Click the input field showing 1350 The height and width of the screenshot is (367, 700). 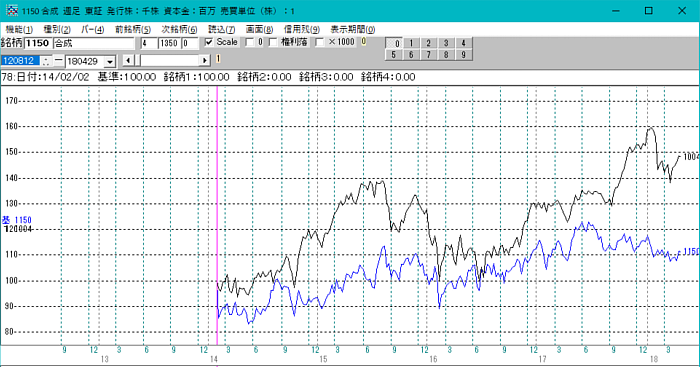pyautogui.click(x=169, y=43)
